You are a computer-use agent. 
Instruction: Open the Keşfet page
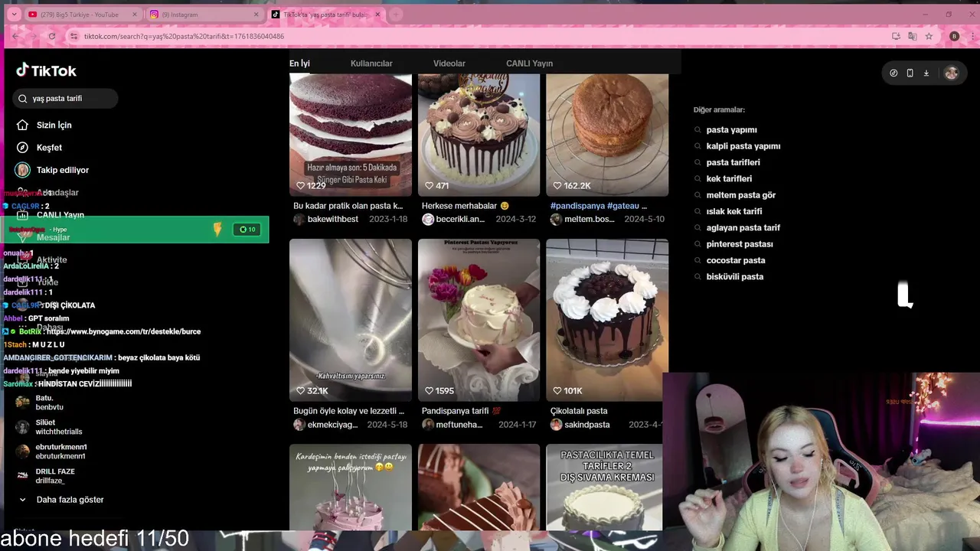tap(50, 147)
